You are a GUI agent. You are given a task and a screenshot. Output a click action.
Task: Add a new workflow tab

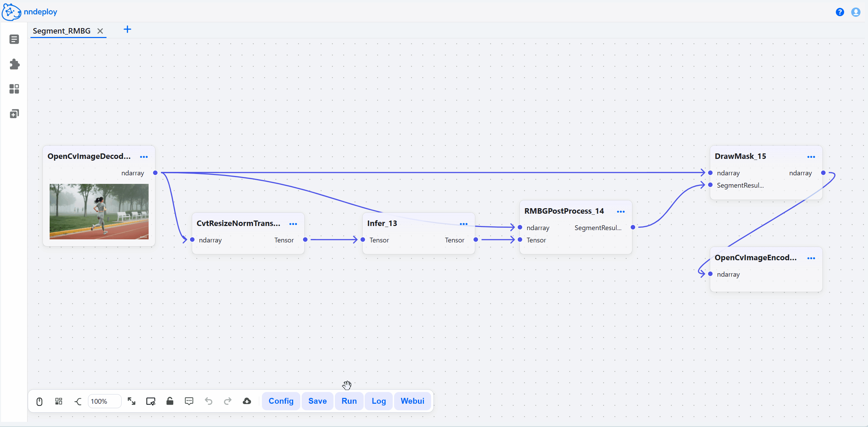pos(127,29)
